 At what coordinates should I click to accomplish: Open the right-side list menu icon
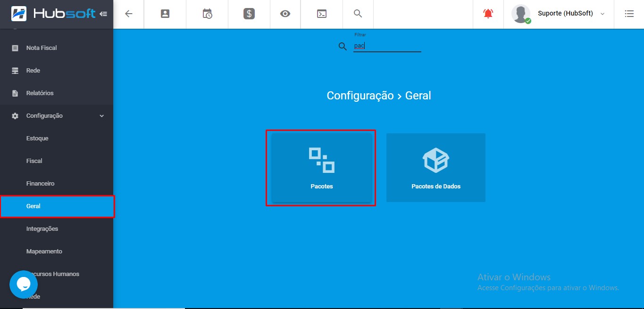(x=629, y=14)
